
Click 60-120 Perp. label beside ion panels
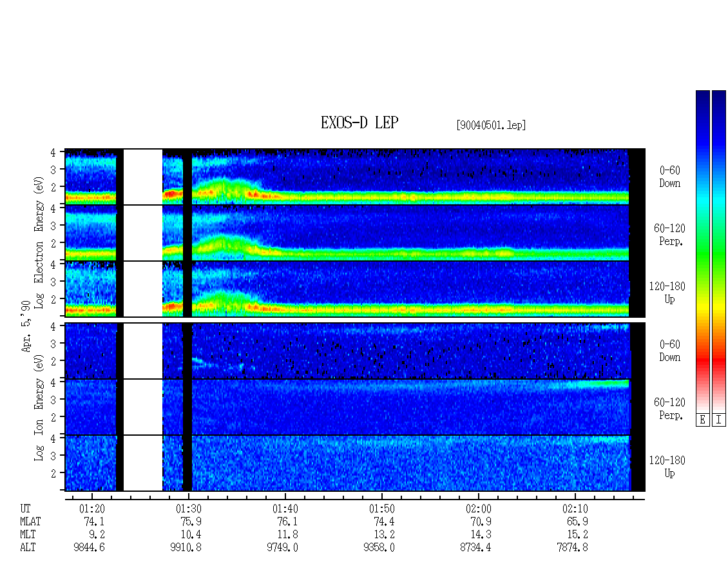pyautogui.click(x=669, y=409)
